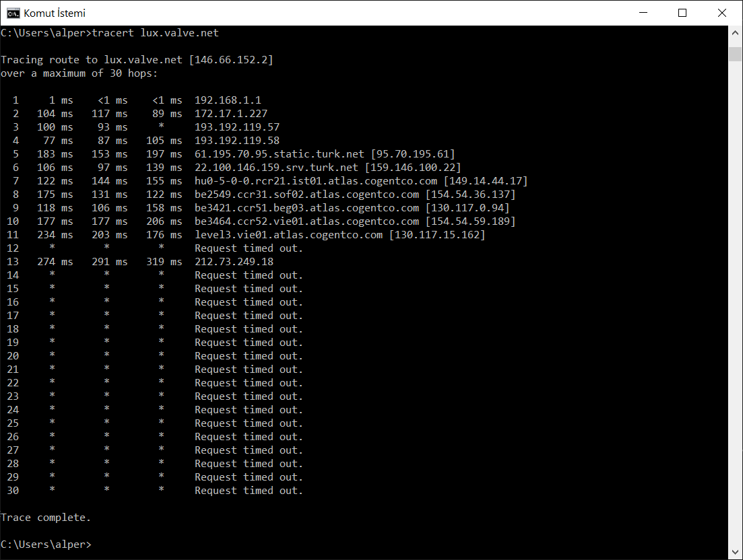Click IP [130.117.0.94] on hop 9
This screenshot has width=743, height=560.
467,208
